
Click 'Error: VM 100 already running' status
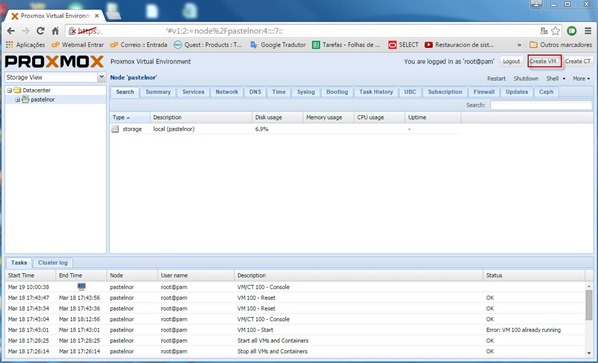(x=523, y=330)
